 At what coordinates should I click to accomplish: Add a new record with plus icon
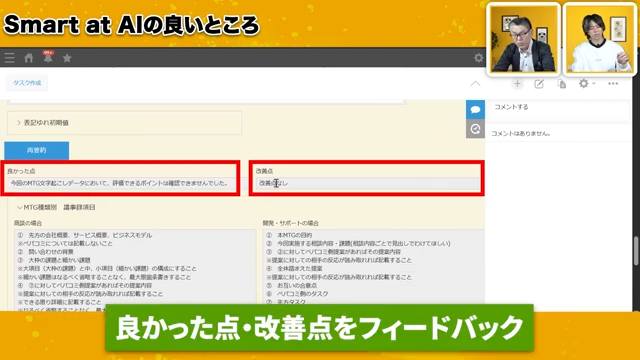click(517, 84)
